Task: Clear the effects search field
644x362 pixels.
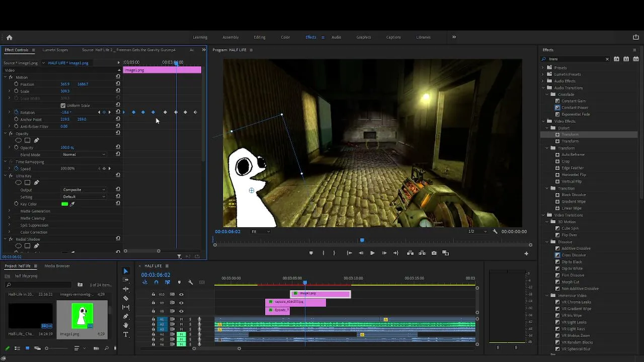Action: tap(607, 59)
